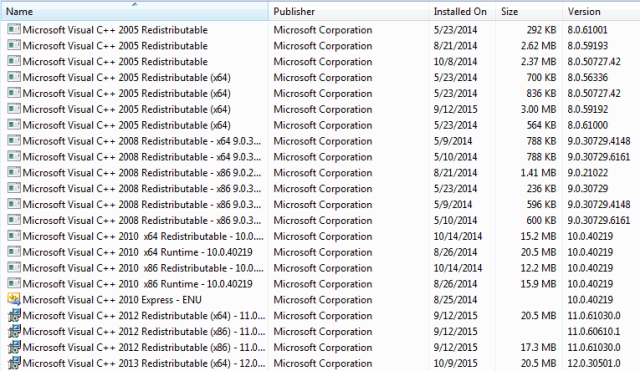Sort by the Version column header

tap(601, 11)
